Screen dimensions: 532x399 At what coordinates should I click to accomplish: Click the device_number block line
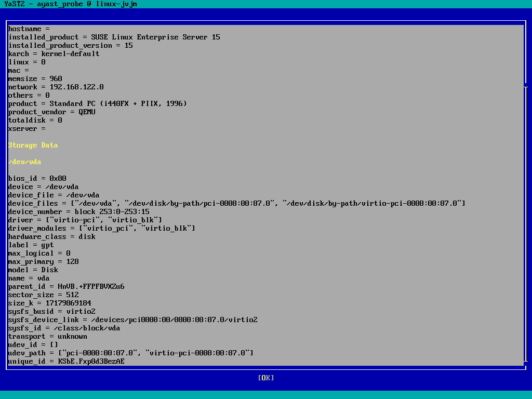pos(78,212)
